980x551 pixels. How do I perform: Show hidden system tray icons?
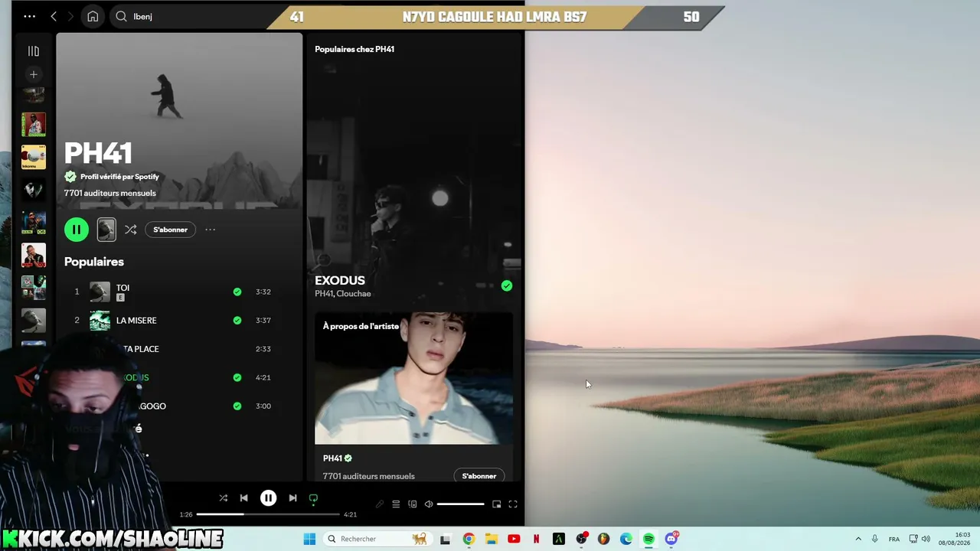(858, 539)
